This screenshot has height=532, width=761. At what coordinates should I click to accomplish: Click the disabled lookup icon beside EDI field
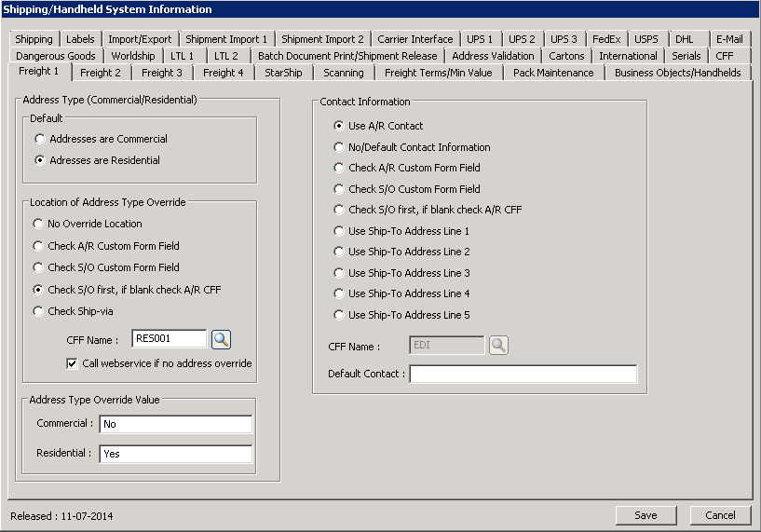pos(498,346)
